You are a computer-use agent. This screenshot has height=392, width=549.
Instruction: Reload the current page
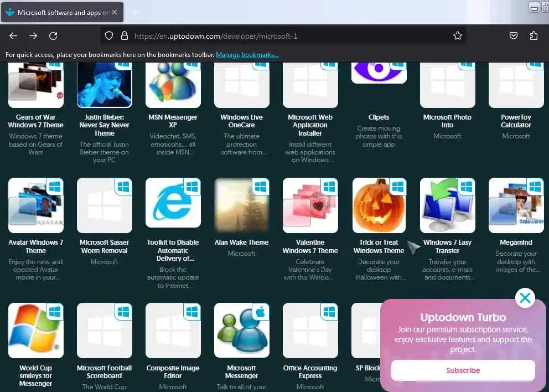[x=53, y=36]
